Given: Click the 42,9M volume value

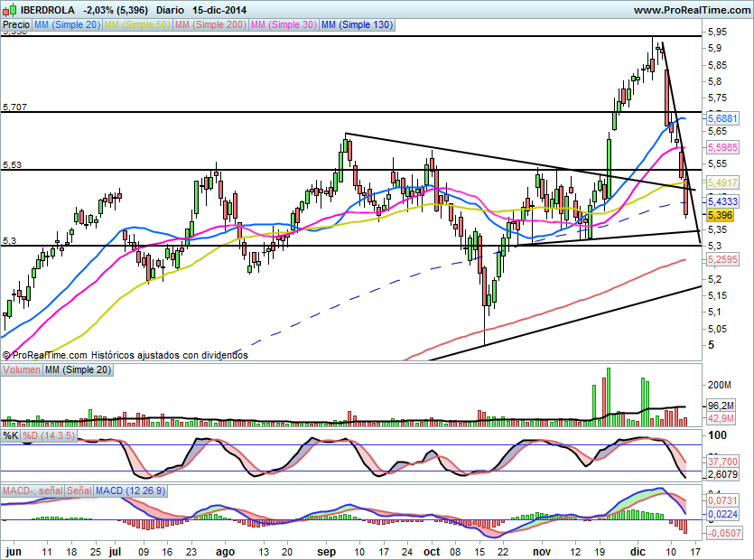Looking at the screenshot, I should (721, 418).
